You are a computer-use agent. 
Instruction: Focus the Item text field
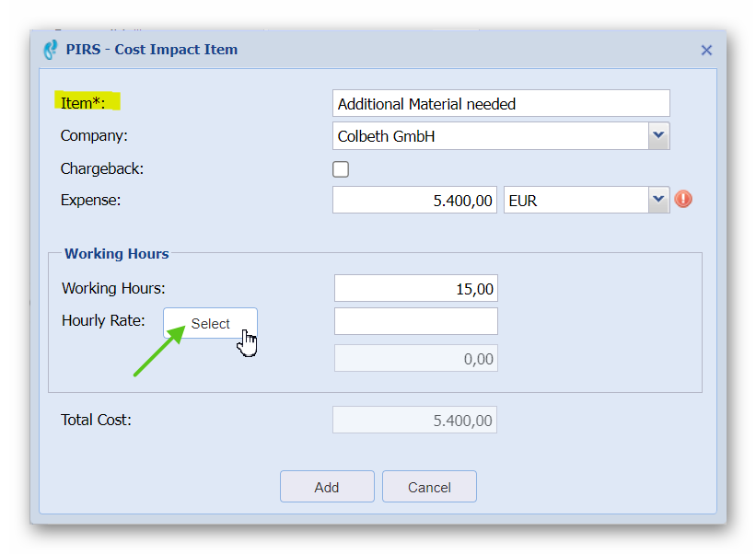[x=500, y=103]
